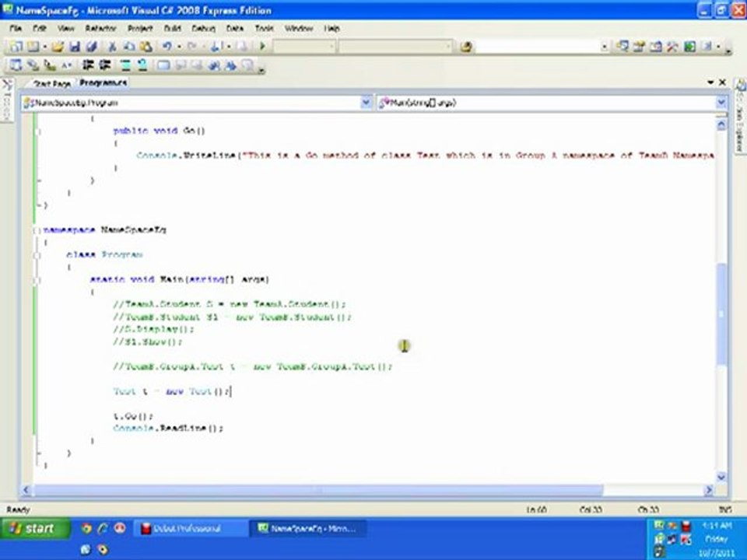747x560 pixels.
Task: Open text editor toolbar overflow options
Action: pos(261,70)
